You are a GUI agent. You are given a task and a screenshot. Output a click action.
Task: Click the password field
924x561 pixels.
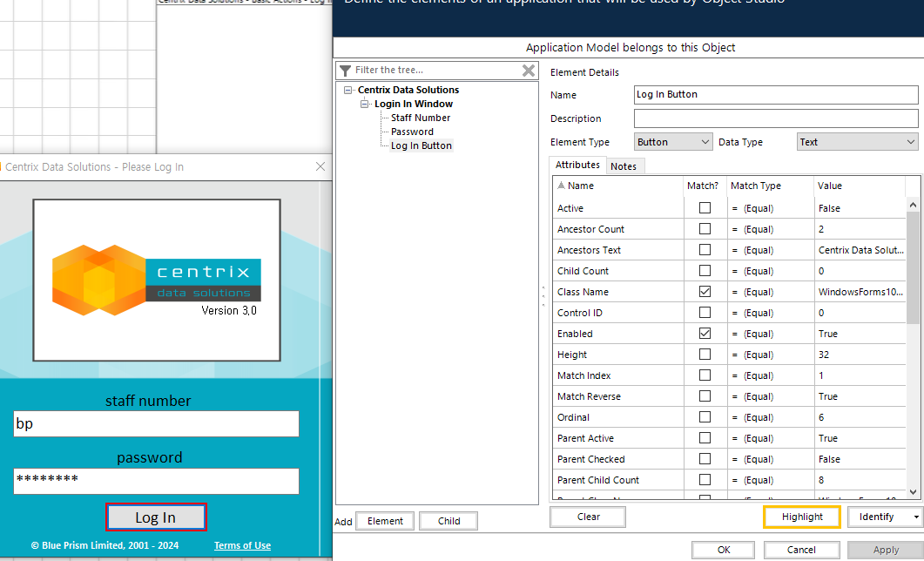[156, 481]
